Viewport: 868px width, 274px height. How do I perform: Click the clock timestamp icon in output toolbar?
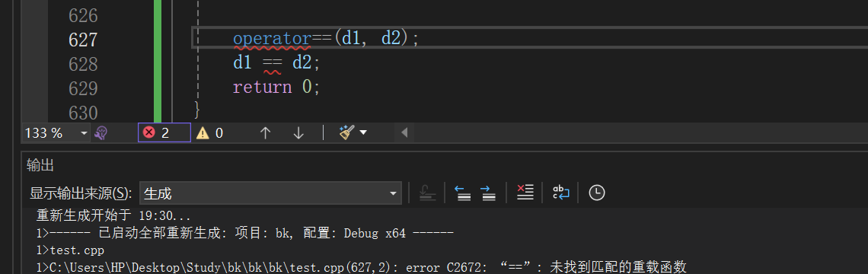tap(596, 193)
